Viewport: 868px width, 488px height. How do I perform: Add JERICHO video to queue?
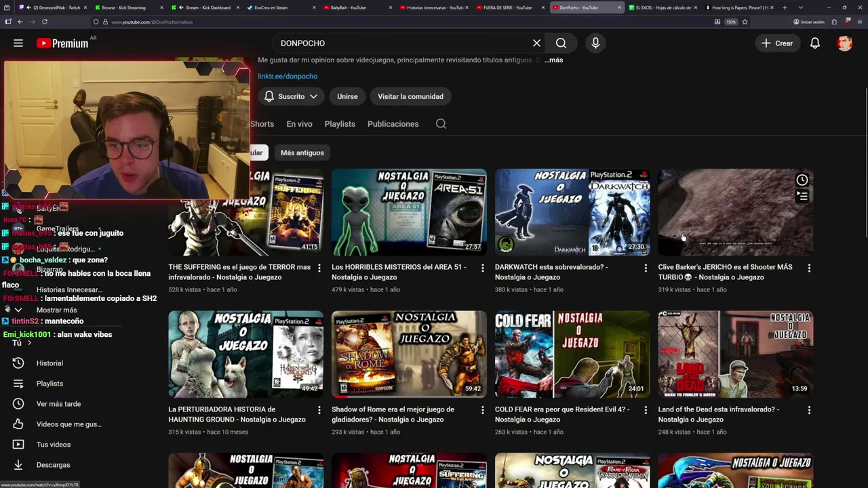click(802, 197)
